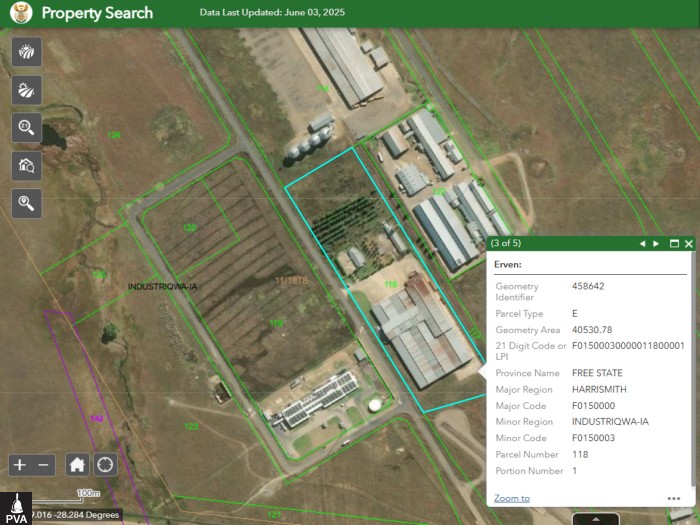This screenshot has width=700, height=525.
Task: Zoom in on the map with plus button
Action: (20, 465)
